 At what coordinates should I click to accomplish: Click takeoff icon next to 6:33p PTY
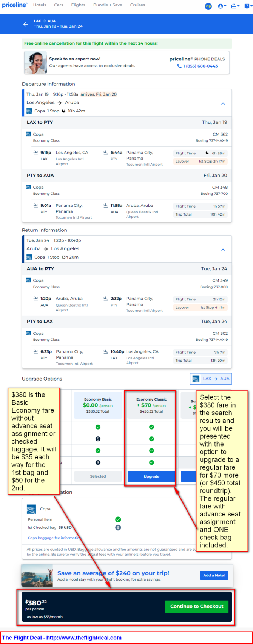(35, 351)
